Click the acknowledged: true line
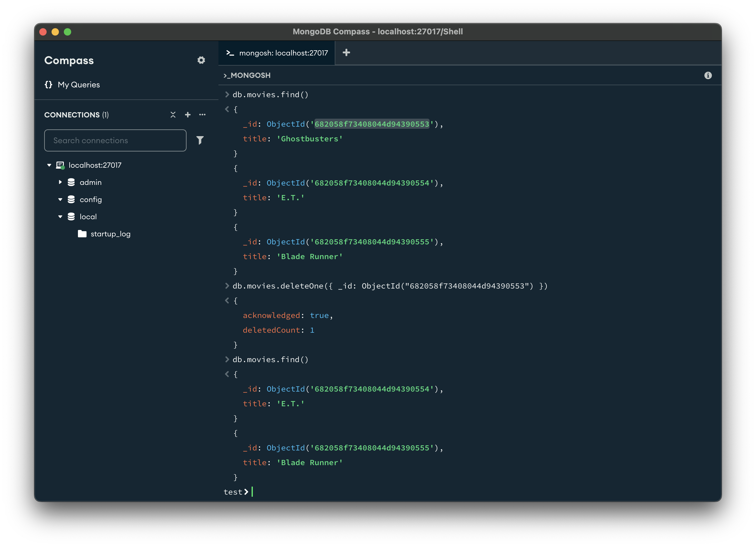 tap(288, 316)
